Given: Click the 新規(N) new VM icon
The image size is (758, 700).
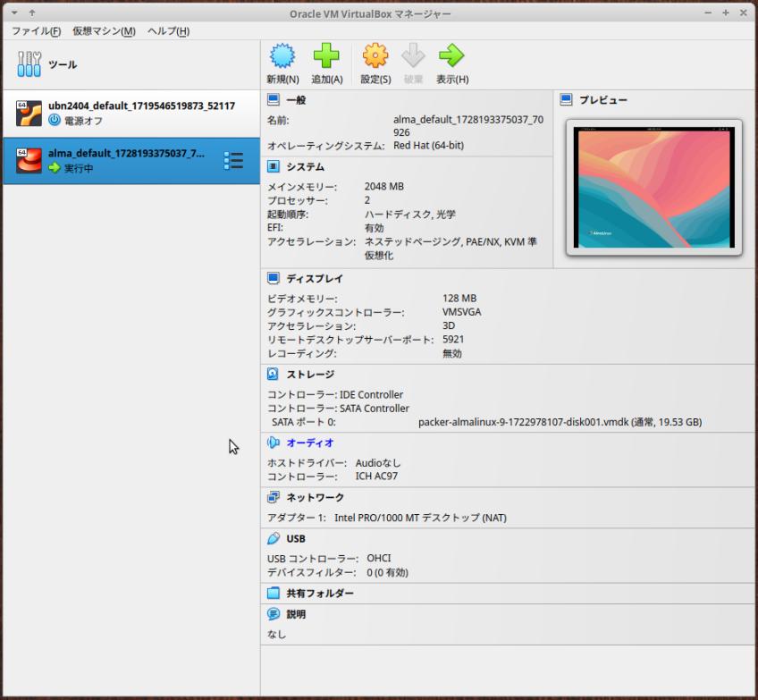Looking at the screenshot, I should click(282, 55).
